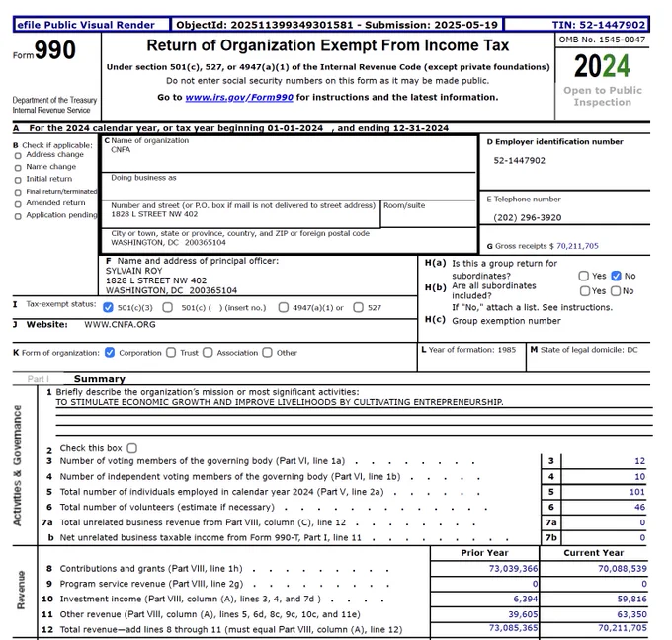Click the Activities & Governance side label

tap(17, 465)
